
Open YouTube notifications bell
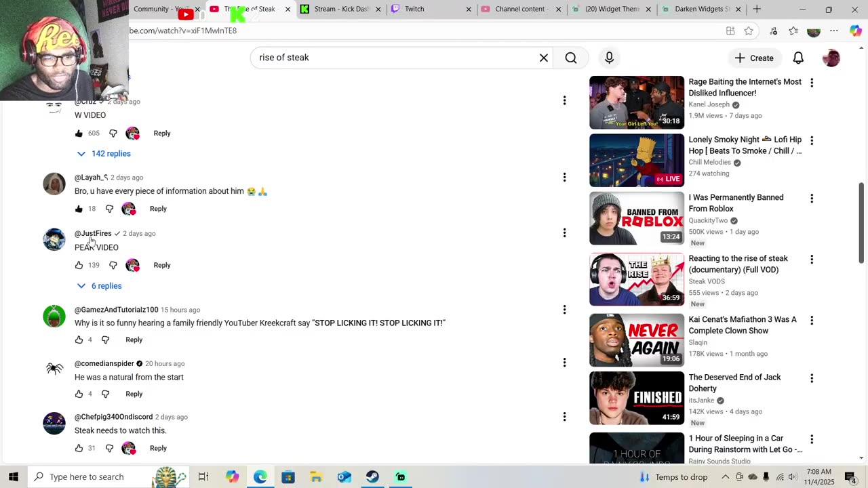tap(798, 58)
